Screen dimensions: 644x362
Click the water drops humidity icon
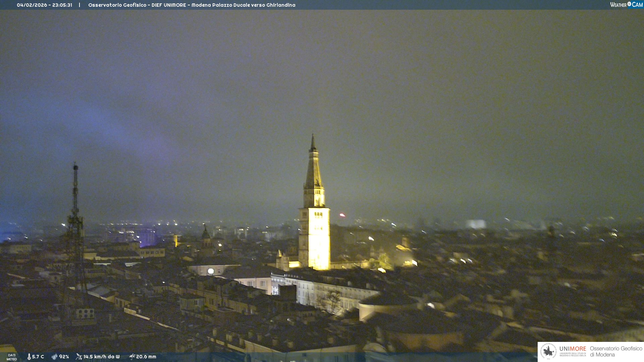pos(54,357)
